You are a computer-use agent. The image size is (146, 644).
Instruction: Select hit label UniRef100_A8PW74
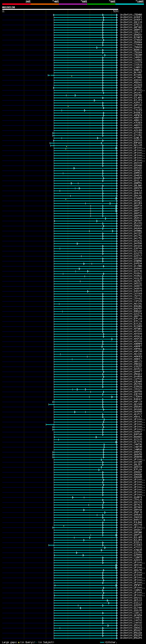pyautogui.click(x=131, y=116)
